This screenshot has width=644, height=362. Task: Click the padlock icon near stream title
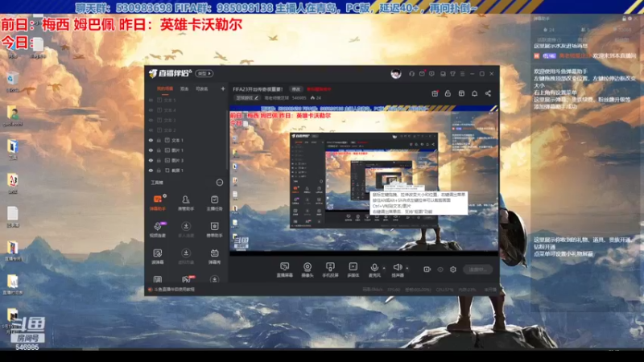point(448,93)
